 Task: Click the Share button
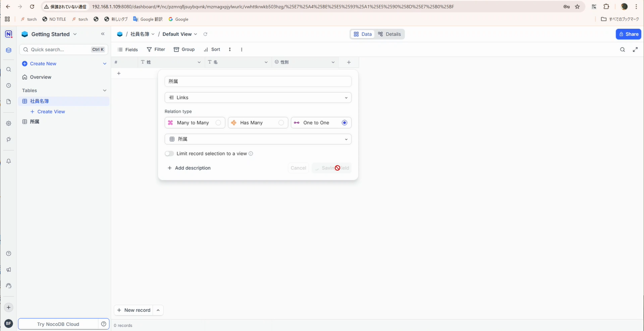tap(628, 34)
